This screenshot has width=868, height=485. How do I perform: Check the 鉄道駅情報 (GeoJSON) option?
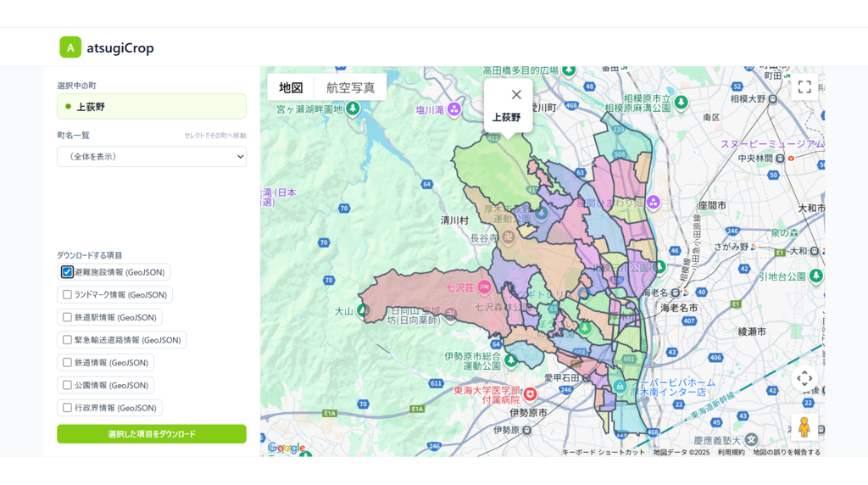(x=67, y=318)
